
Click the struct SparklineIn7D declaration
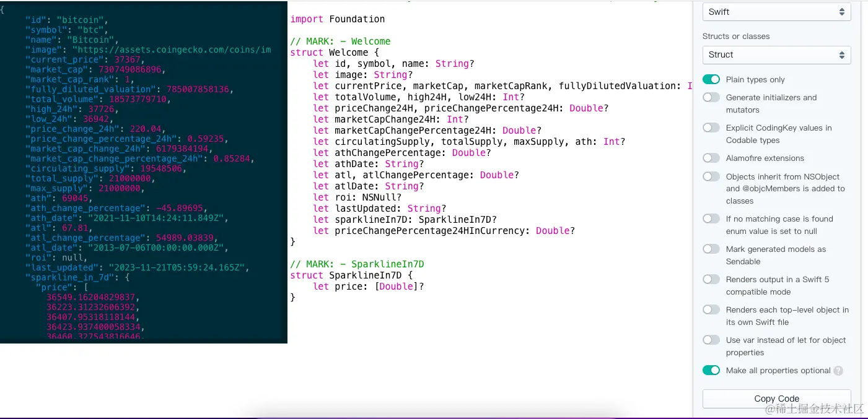pyautogui.click(x=351, y=275)
